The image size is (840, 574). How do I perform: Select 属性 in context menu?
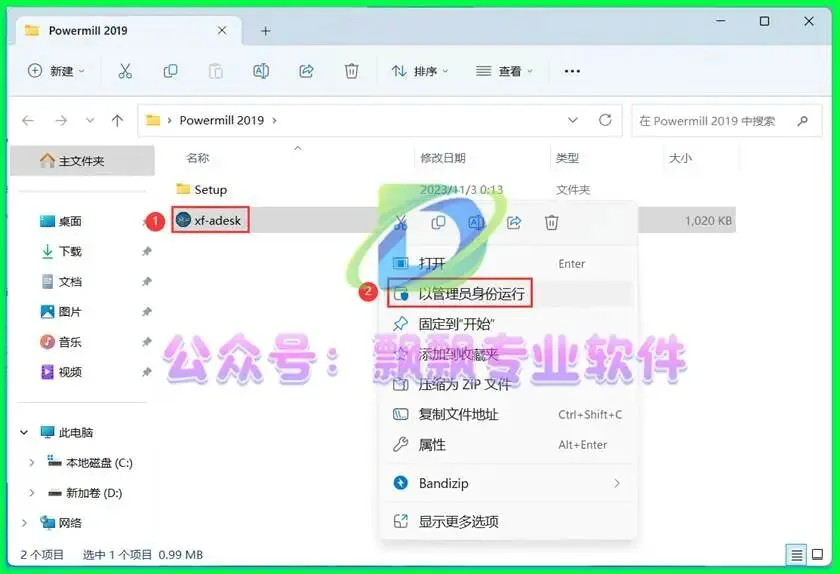pos(509,445)
